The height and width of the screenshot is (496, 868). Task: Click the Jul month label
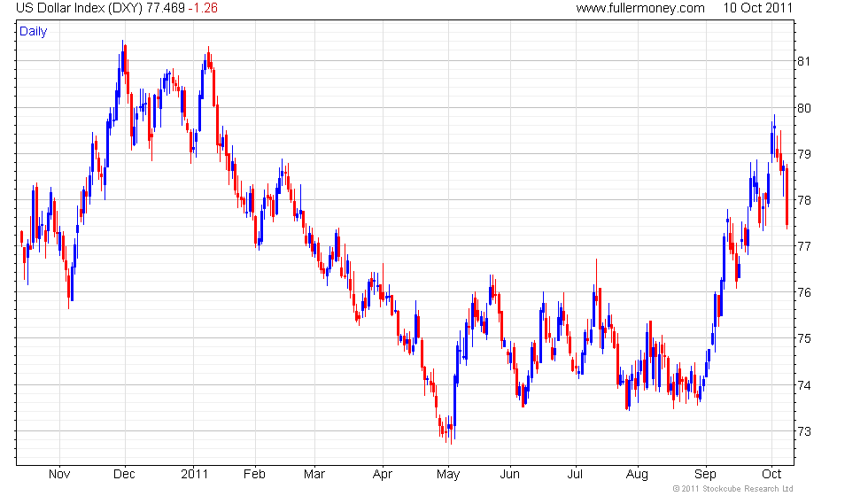point(575,475)
